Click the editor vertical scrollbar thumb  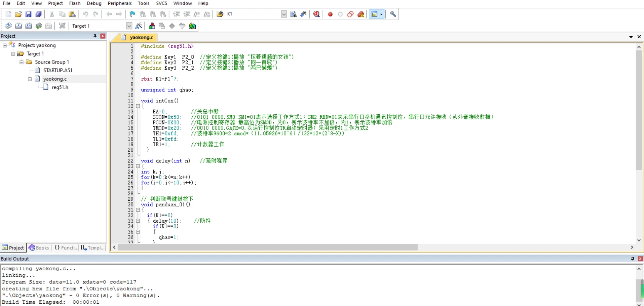[639, 110]
